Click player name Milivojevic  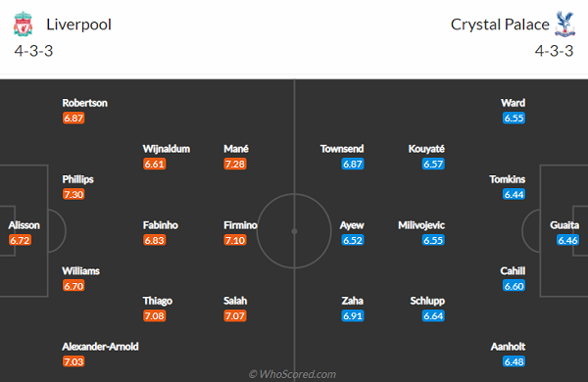[x=421, y=225]
